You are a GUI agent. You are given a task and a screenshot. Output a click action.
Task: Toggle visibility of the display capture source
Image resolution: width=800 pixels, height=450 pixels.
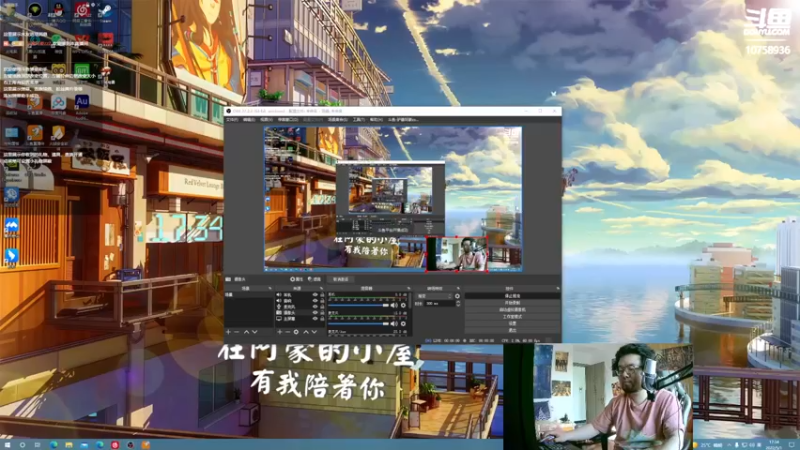coord(315,319)
